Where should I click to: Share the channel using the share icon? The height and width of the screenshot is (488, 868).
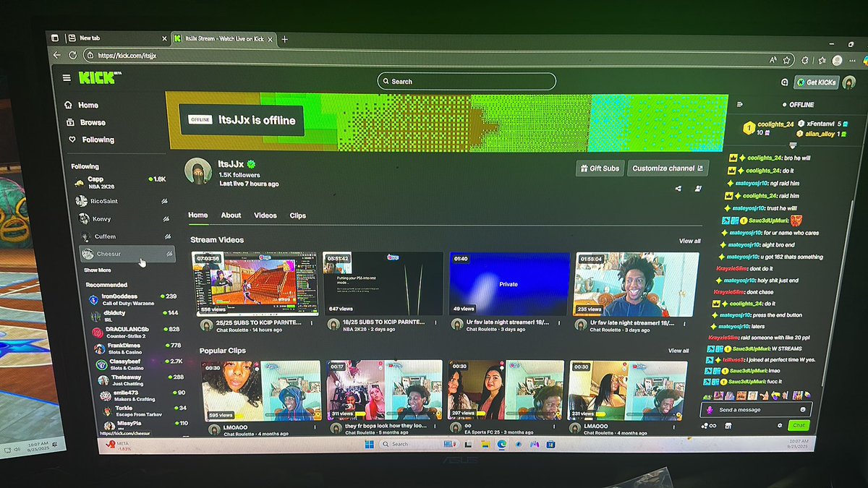pyautogui.click(x=678, y=189)
